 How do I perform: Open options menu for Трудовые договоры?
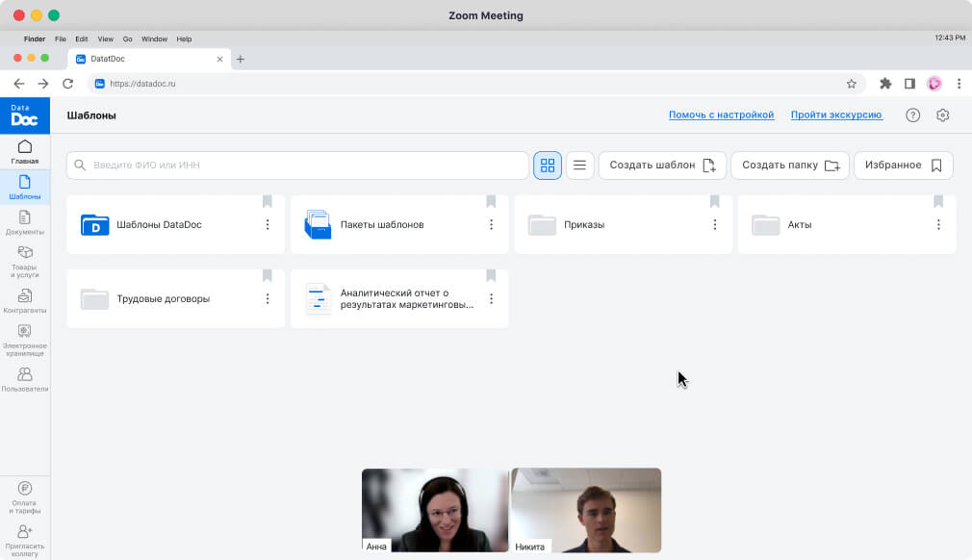(x=268, y=299)
